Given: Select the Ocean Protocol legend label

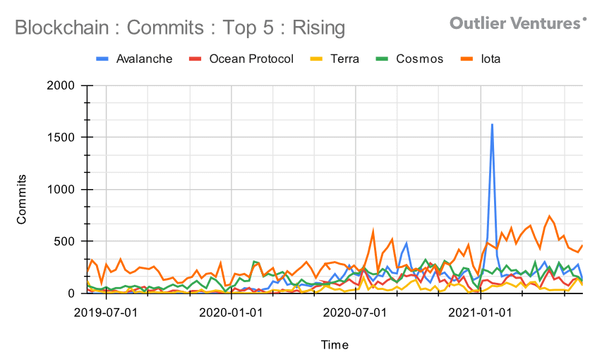Looking at the screenshot, I should [x=251, y=59].
